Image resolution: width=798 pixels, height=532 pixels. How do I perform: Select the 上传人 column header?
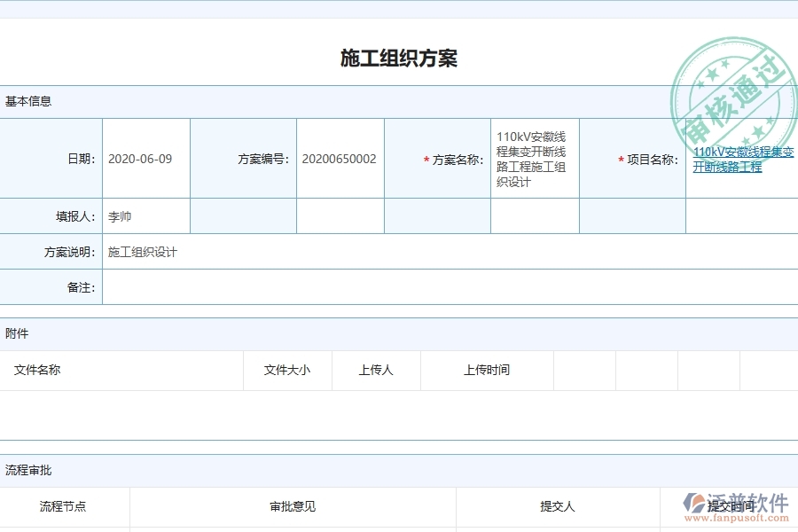pos(375,371)
